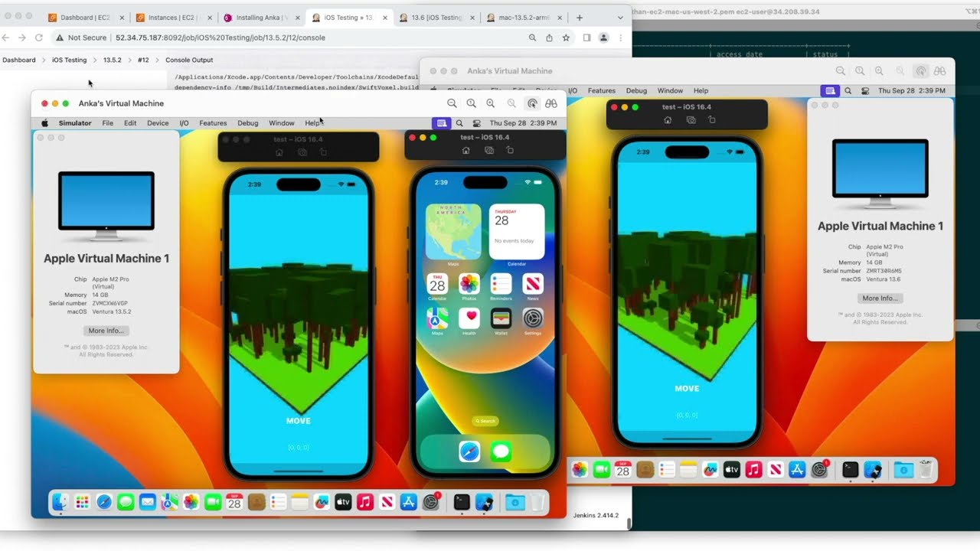Open Simulator menu in front VM

click(x=75, y=123)
